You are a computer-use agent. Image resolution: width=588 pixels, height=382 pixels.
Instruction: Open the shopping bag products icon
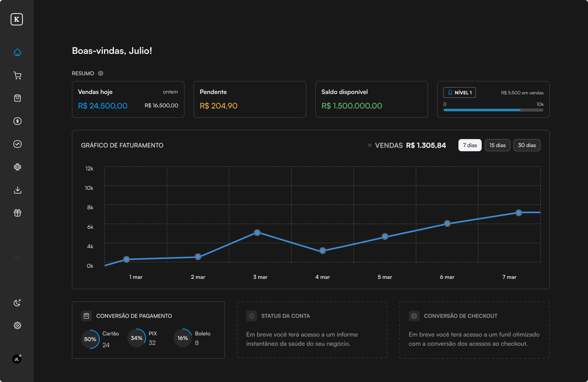[x=17, y=98]
